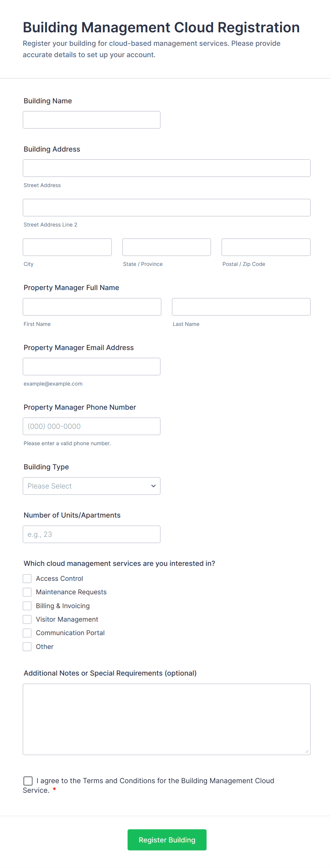The image size is (330, 868).
Task: Check the Access Control option
Action: click(x=27, y=579)
